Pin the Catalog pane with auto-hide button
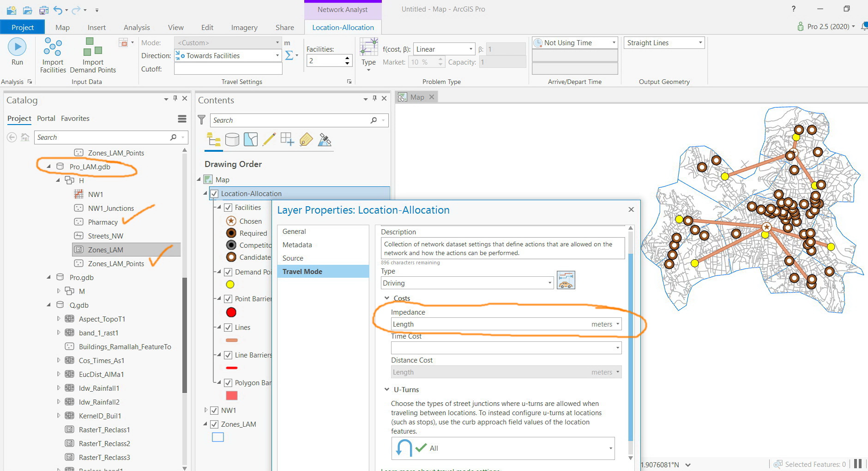The height and width of the screenshot is (471, 868). (x=175, y=98)
